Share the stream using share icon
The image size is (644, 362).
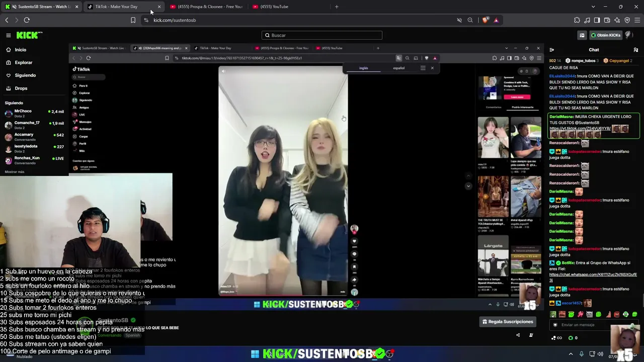point(518,335)
